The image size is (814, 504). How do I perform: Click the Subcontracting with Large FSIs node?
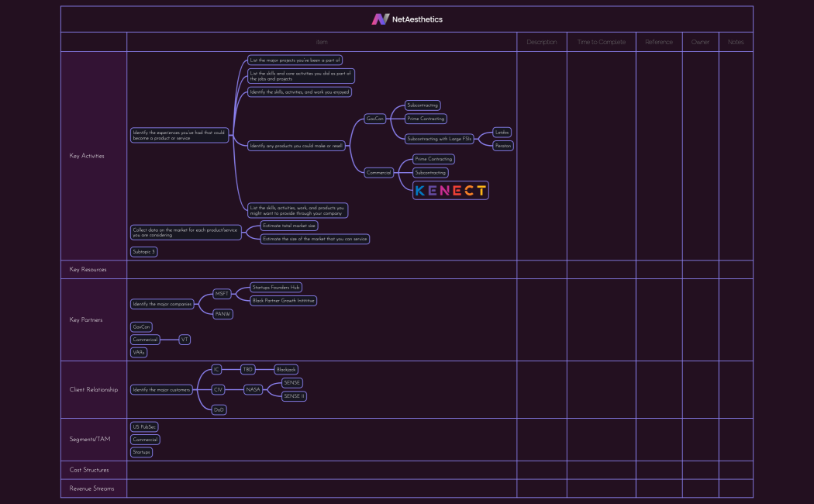tap(439, 139)
